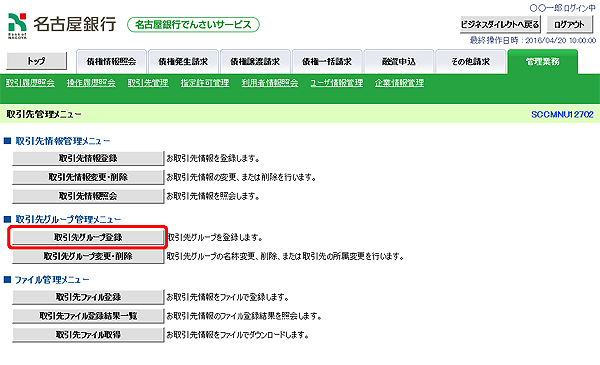Screen dimensions: 600x365
Task: Click the 取引先情報管理メニュー heading
Action: [62, 141]
